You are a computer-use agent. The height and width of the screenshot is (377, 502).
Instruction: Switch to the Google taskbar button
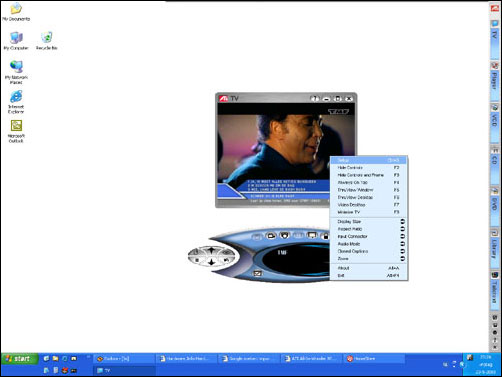[x=249, y=359]
